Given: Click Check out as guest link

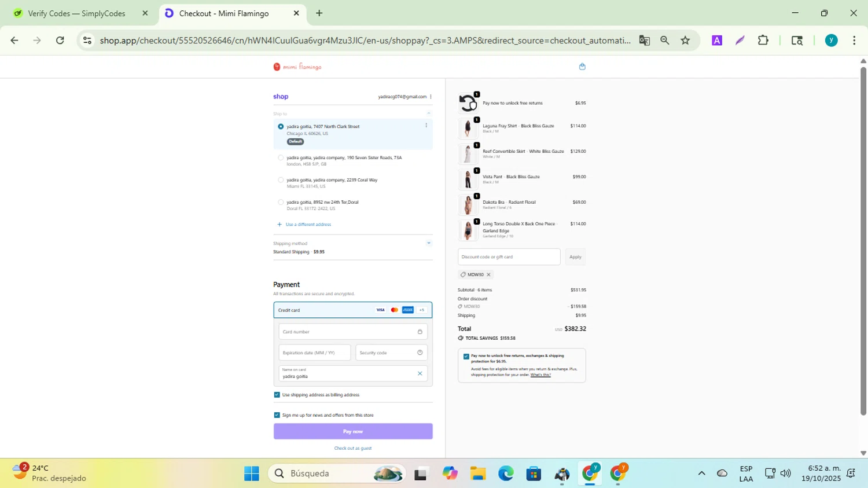Looking at the screenshot, I should pyautogui.click(x=353, y=448).
